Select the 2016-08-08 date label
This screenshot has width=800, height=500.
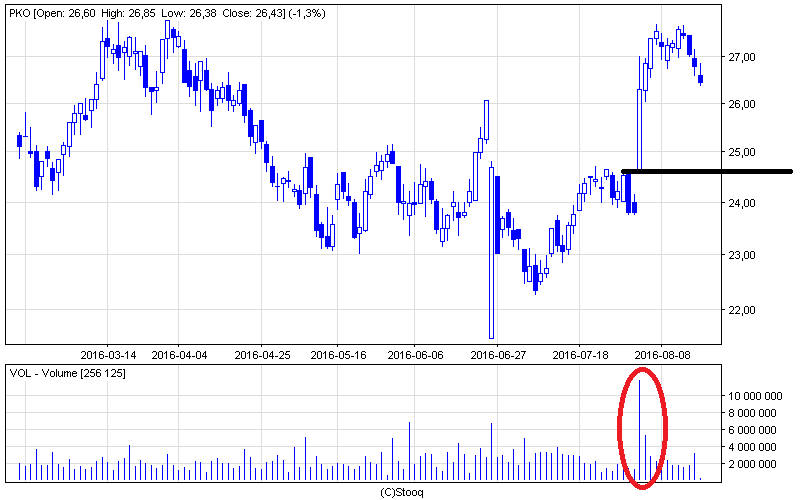[662, 355]
